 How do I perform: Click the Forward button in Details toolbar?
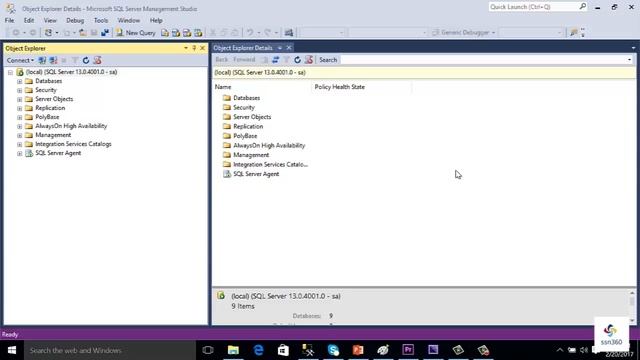(x=244, y=60)
